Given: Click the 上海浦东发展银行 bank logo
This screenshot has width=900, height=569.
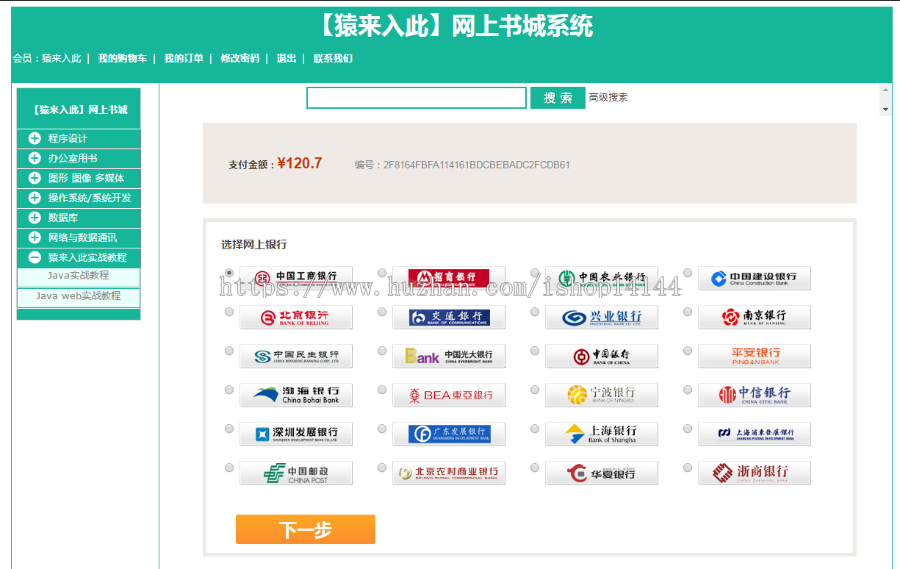Looking at the screenshot, I should (x=754, y=434).
